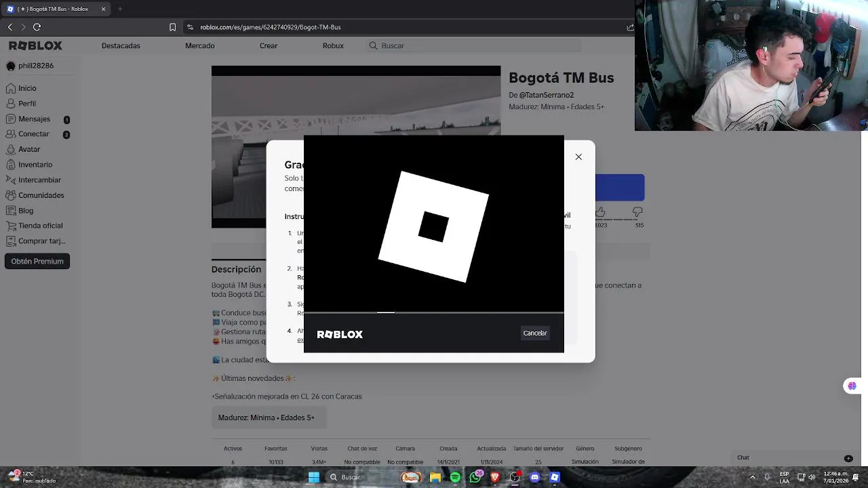Open Conectar in the sidebar
This screenshot has width=868, height=488.
coord(34,134)
